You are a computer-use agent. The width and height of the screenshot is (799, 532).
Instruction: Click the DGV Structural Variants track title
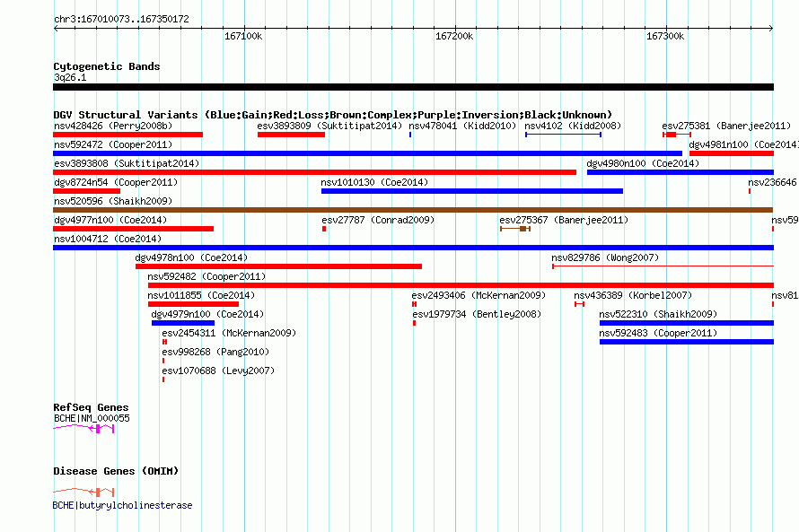click(333, 115)
